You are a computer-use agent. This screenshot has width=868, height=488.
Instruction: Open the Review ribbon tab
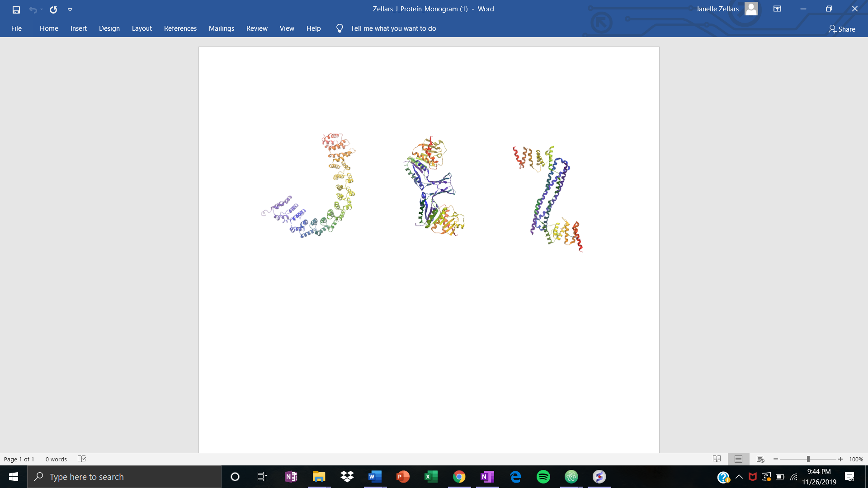pos(257,28)
